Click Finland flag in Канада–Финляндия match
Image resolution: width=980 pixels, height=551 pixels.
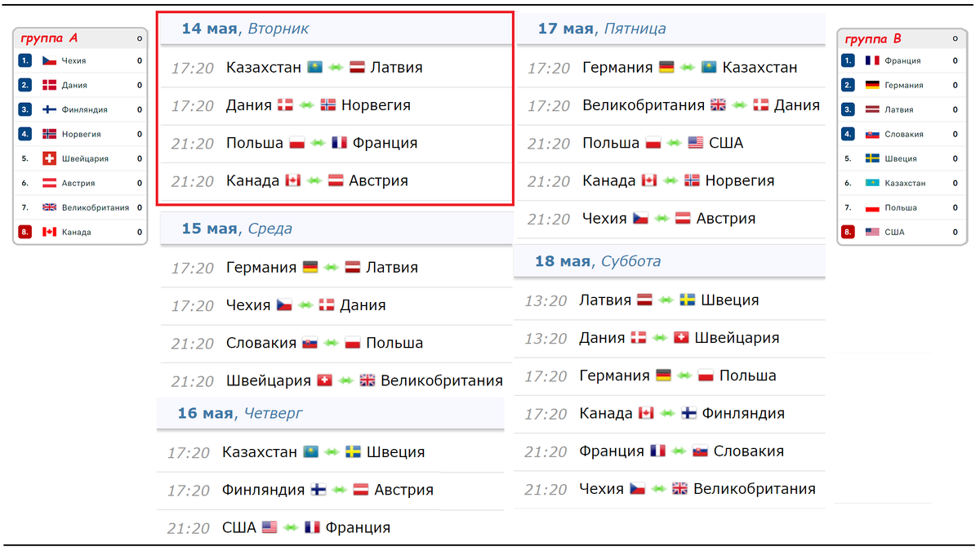[689, 413]
